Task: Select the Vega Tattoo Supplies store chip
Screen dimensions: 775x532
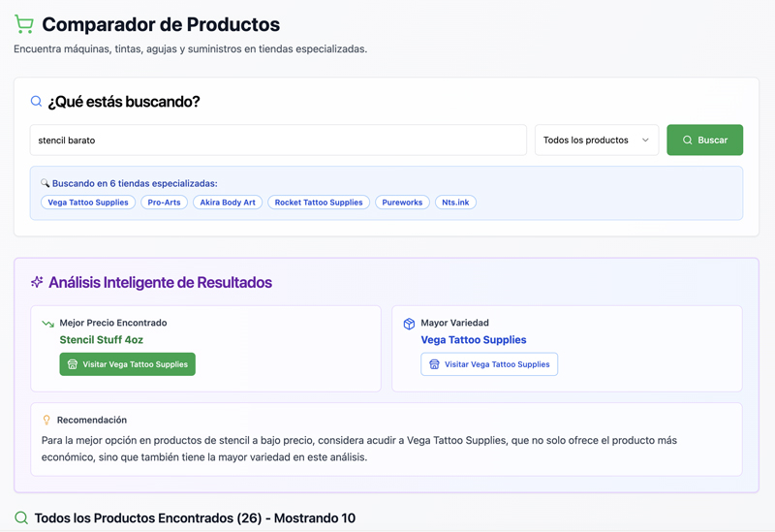Action: click(88, 203)
